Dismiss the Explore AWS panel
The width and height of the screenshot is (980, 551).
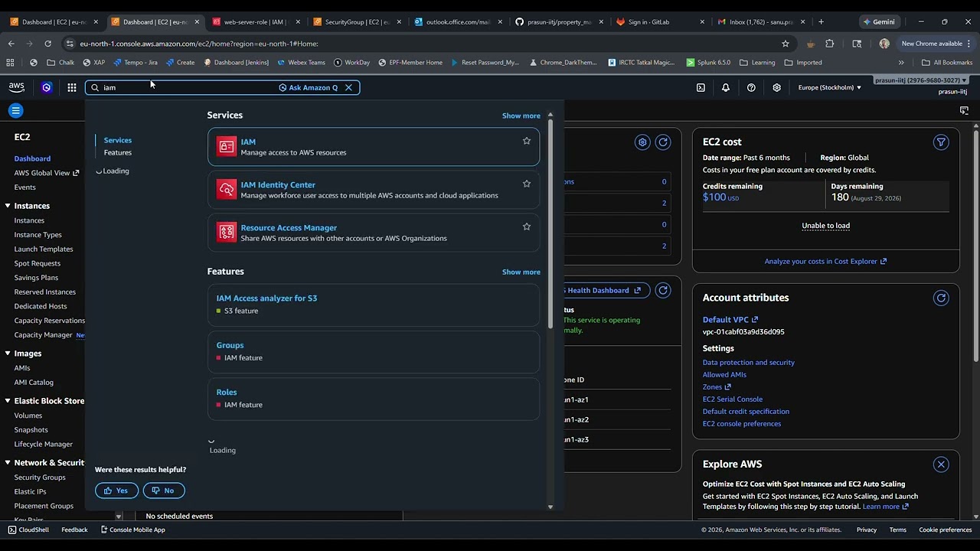pyautogui.click(x=941, y=465)
